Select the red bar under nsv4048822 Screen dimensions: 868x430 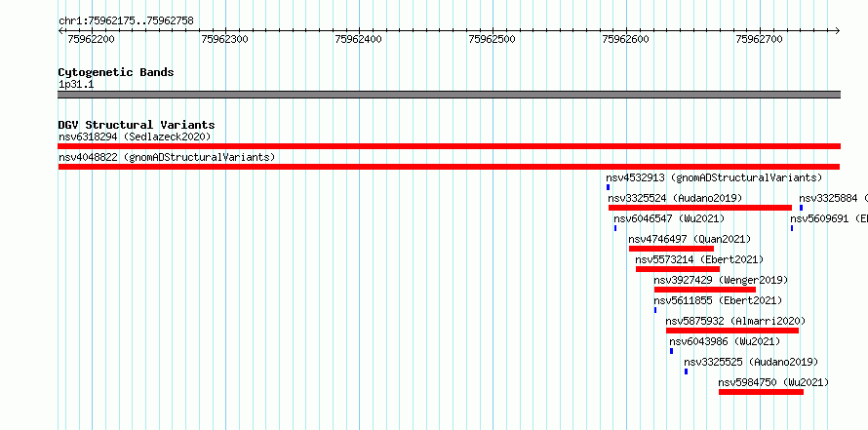(449, 167)
